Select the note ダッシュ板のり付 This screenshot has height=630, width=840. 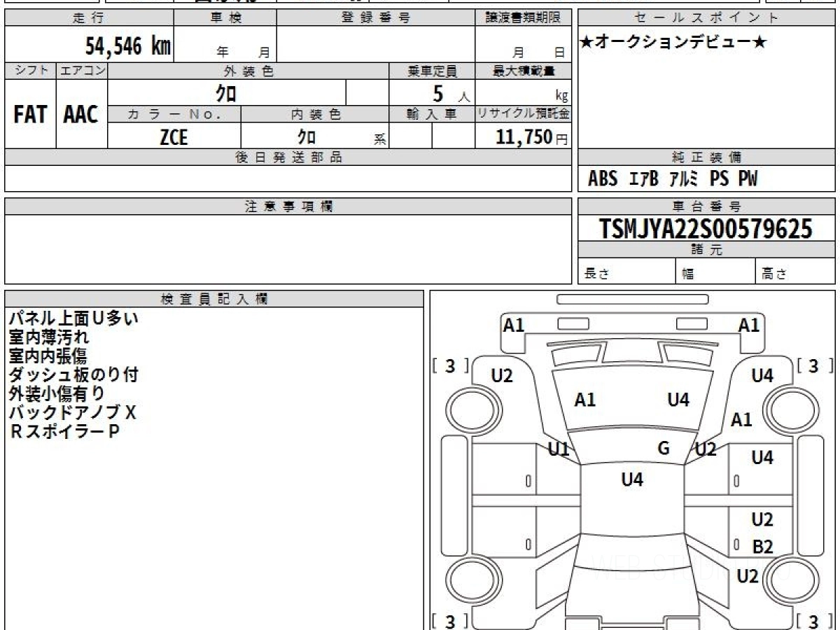pyautogui.click(x=73, y=375)
